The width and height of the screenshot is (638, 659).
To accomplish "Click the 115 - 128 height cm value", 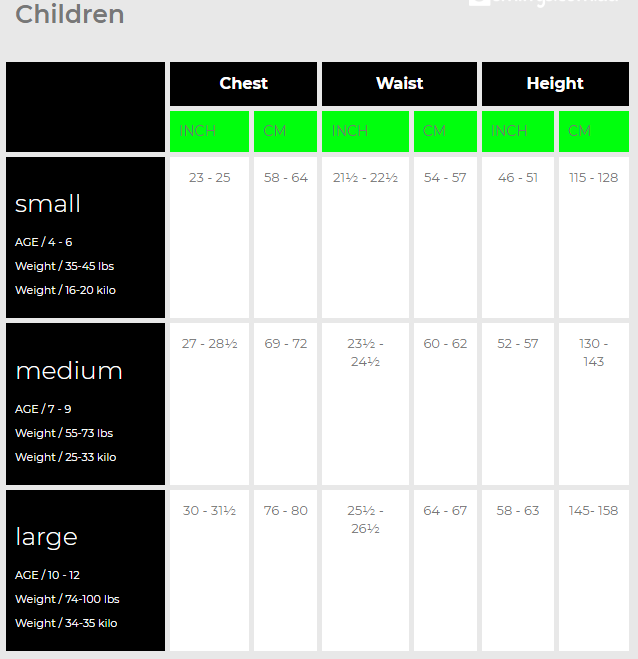I will pyautogui.click(x=593, y=178).
